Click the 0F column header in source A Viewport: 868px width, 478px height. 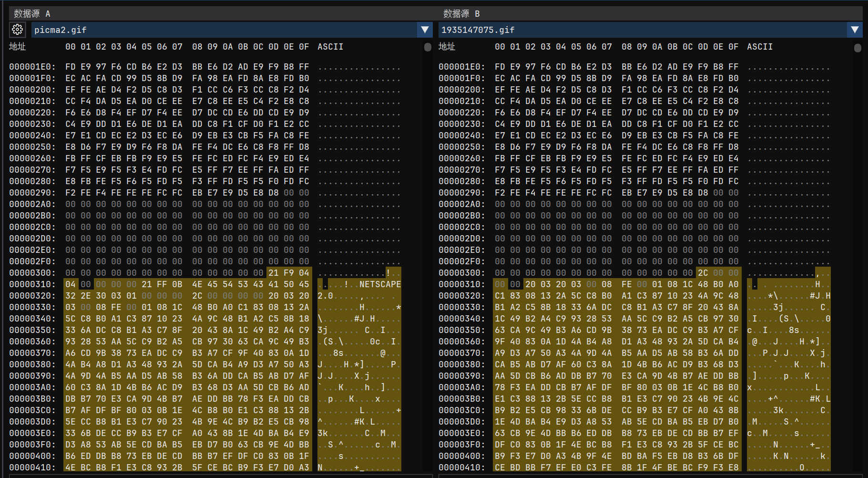pos(304,47)
